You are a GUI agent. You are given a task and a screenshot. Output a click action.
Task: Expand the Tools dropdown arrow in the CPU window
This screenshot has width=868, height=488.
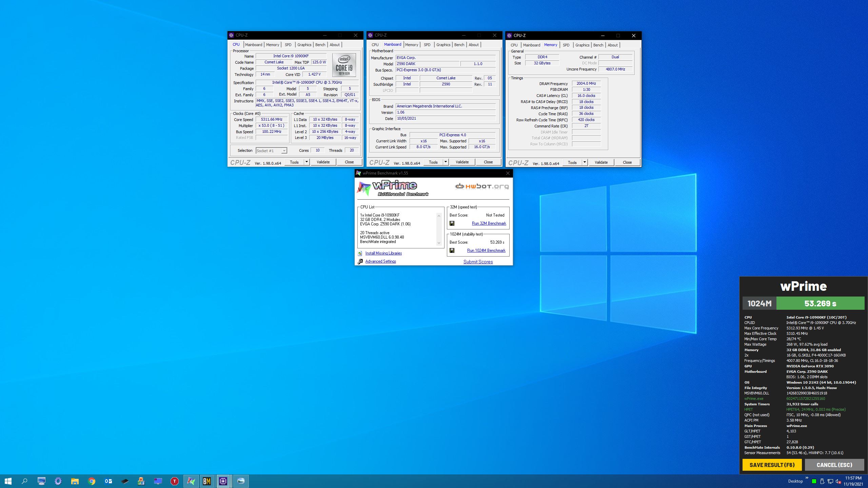point(307,162)
